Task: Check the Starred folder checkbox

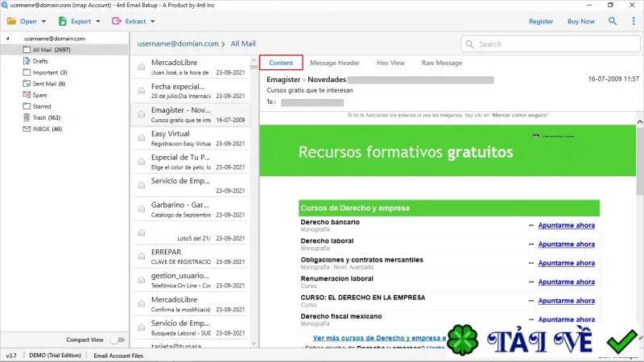Action: coord(27,106)
